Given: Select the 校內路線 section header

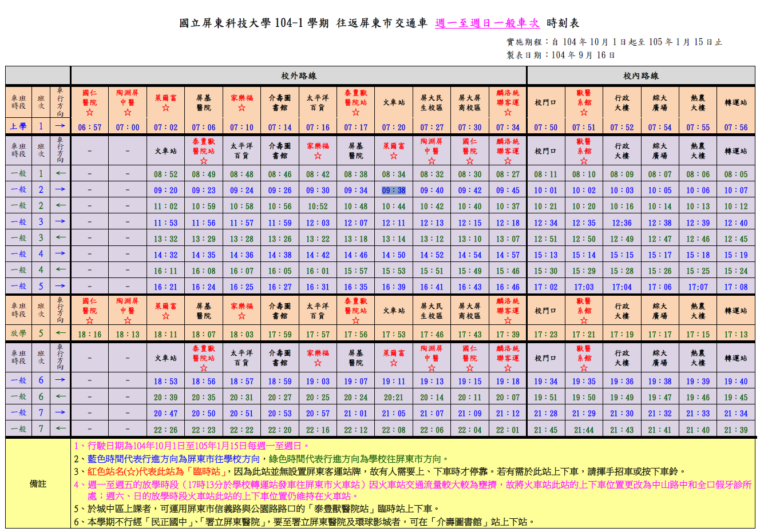Looking at the screenshot, I should point(641,76).
